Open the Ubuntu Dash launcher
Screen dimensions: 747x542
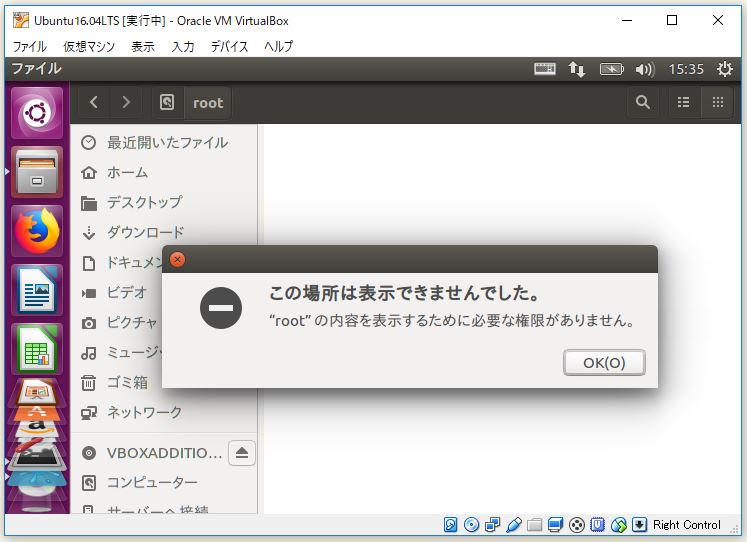(x=37, y=113)
